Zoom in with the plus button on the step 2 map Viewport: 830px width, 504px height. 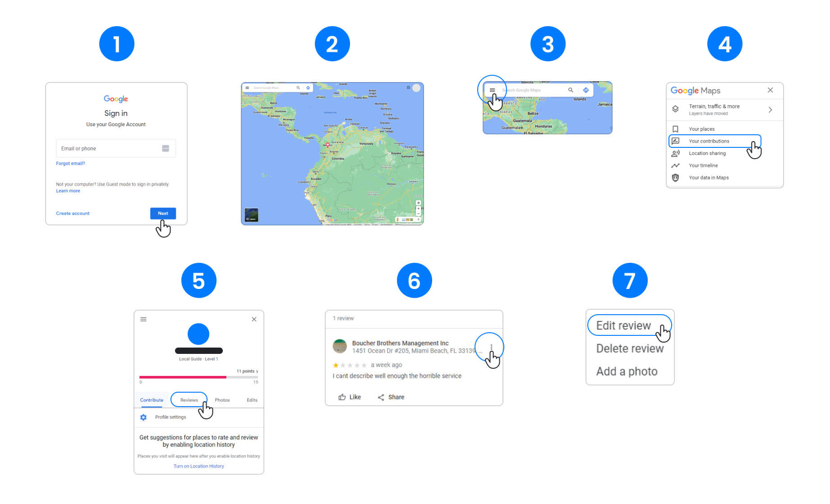(418, 209)
